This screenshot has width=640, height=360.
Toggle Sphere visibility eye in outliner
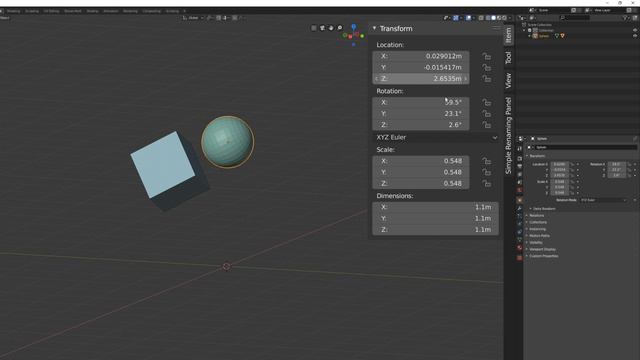point(635,36)
